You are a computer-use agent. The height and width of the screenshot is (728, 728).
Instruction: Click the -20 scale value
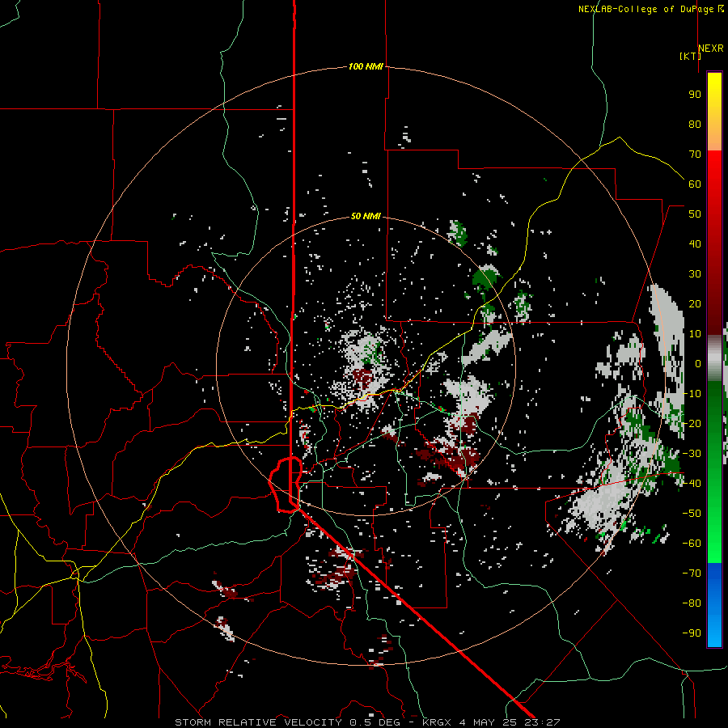click(692, 423)
